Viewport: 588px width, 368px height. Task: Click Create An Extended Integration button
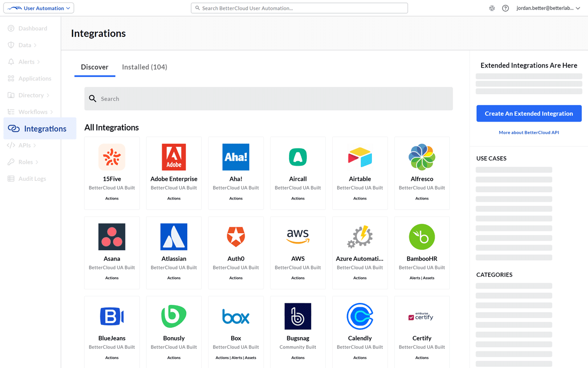pyautogui.click(x=529, y=114)
